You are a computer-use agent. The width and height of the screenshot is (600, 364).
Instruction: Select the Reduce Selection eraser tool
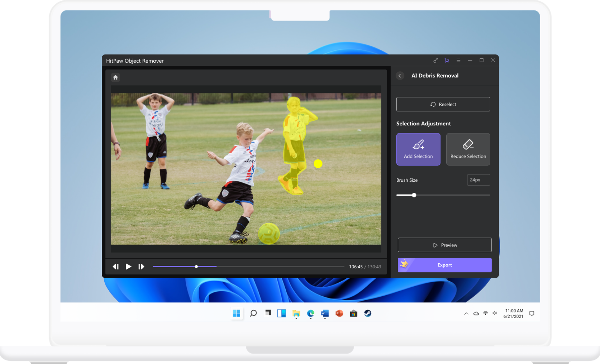[468, 149]
